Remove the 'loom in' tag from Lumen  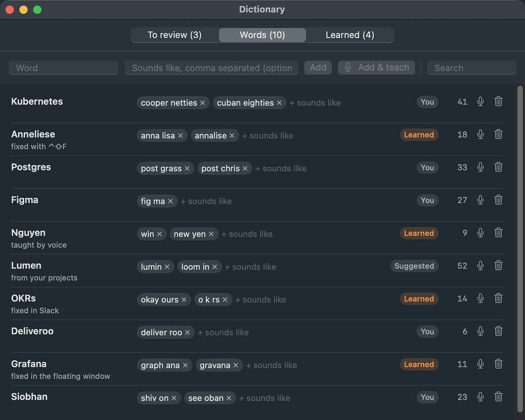[x=215, y=267]
